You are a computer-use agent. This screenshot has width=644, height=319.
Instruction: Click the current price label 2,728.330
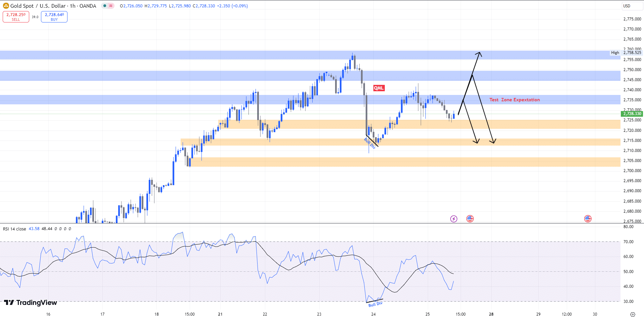click(632, 114)
